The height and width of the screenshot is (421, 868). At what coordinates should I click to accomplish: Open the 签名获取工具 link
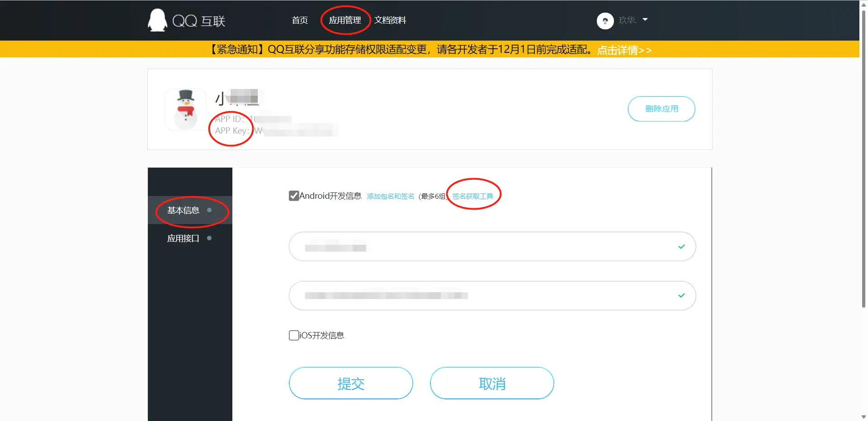tap(472, 196)
